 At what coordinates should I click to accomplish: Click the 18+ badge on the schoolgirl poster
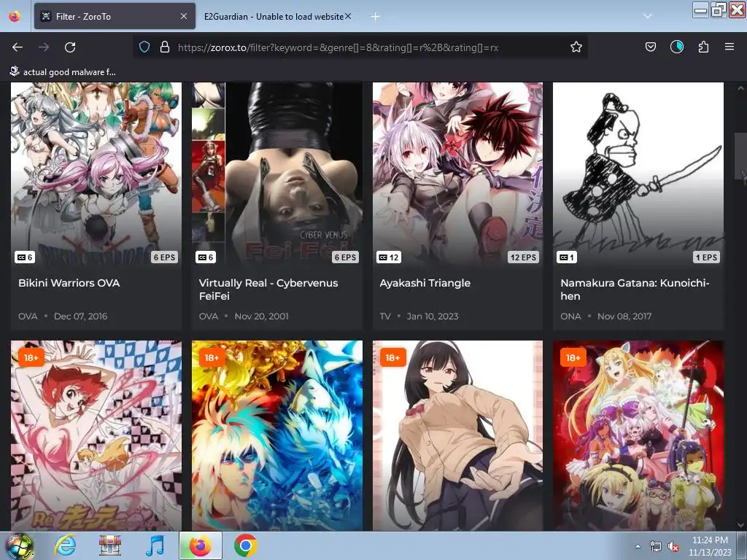tap(392, 357)
